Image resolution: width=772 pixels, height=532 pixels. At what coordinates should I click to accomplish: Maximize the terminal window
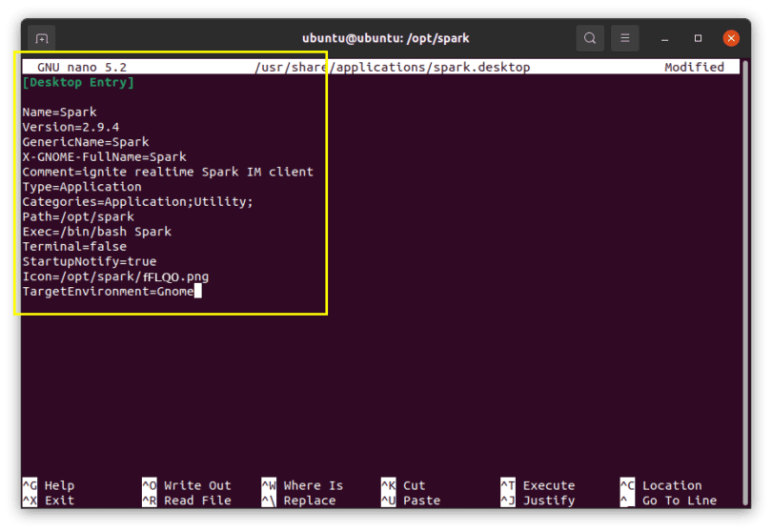click(698, 38)
